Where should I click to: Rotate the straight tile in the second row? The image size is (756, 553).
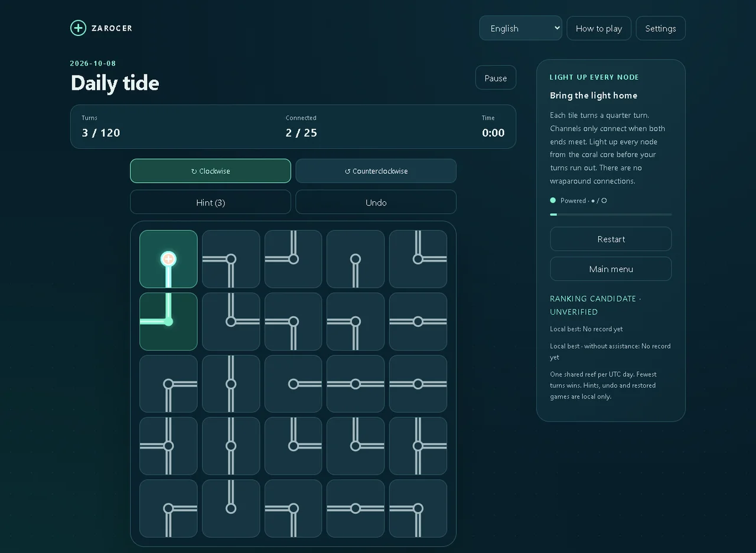pos(418,322)
